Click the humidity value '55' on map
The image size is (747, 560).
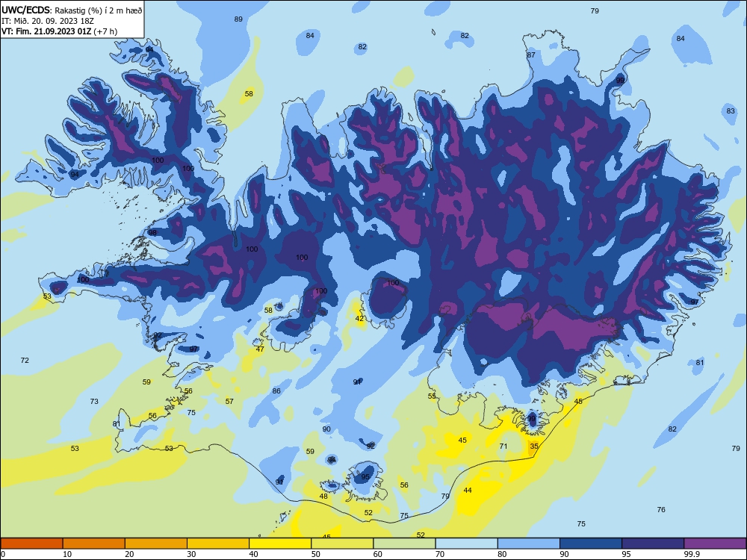tap(432, 396)
